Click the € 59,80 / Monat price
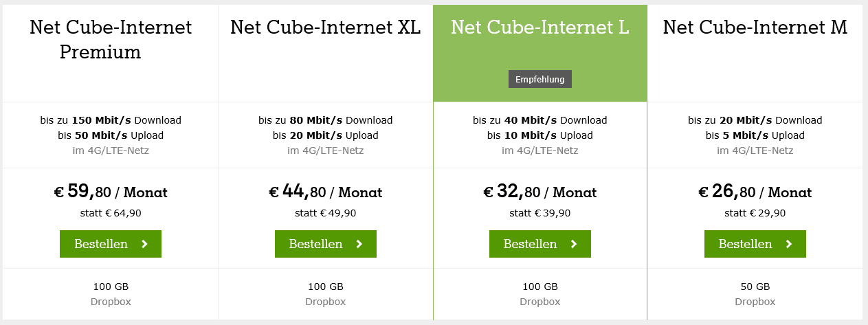Screen dimensions: 868x325 coord(111,192)
